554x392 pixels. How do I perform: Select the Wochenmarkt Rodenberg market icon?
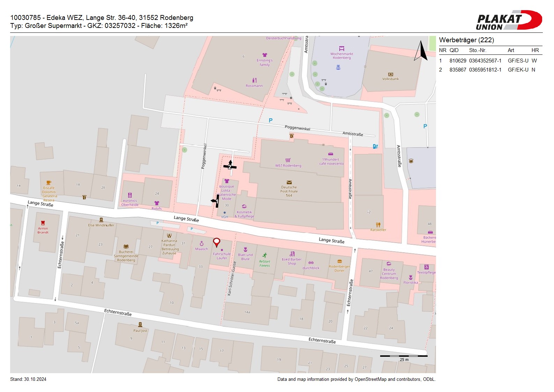pyautogui.click(x=341, y=49)
